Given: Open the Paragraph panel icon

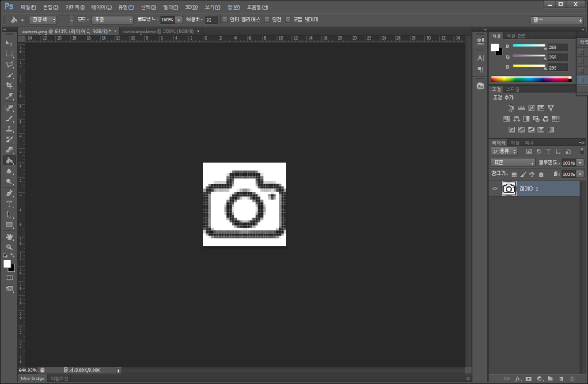Looking at the screenshot, I should click(480, 70).
